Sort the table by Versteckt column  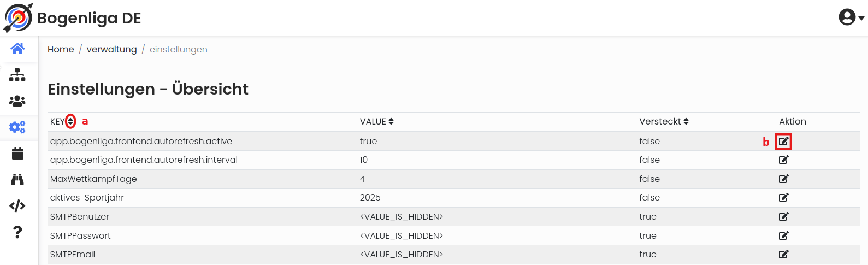click(x=686, y=121)
